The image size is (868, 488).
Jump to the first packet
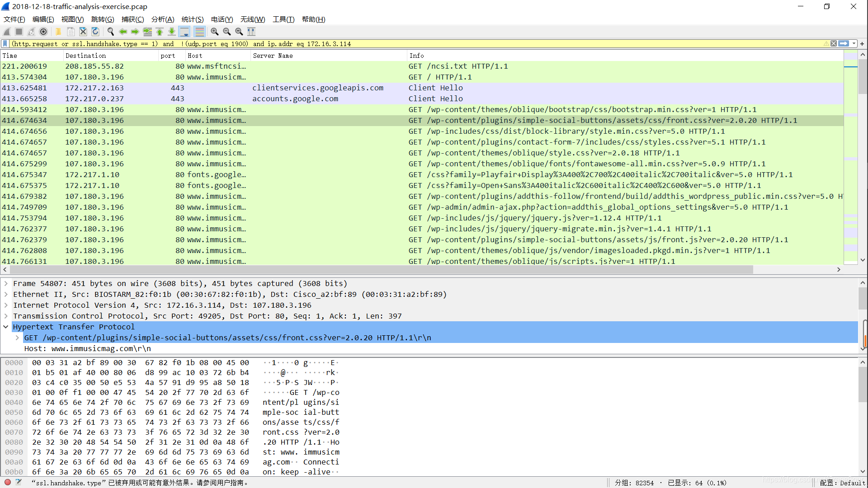(160, 32)
